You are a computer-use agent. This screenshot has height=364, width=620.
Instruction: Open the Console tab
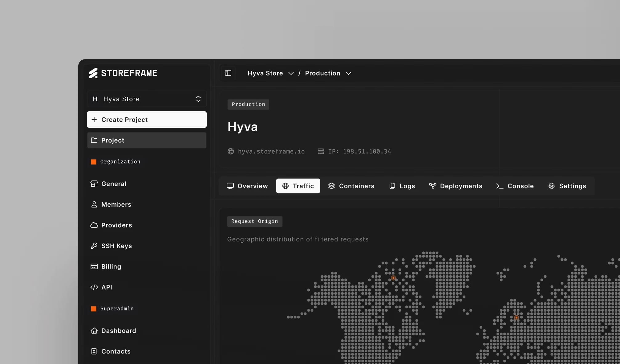click(515, 186)
